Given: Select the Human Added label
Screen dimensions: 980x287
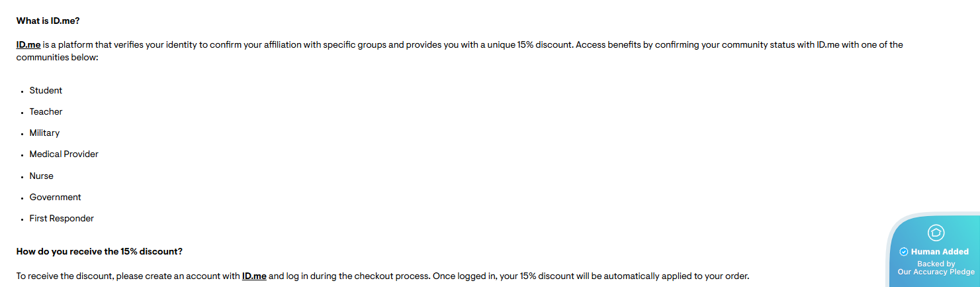Looking at the screenshot, I should [940, 252].
